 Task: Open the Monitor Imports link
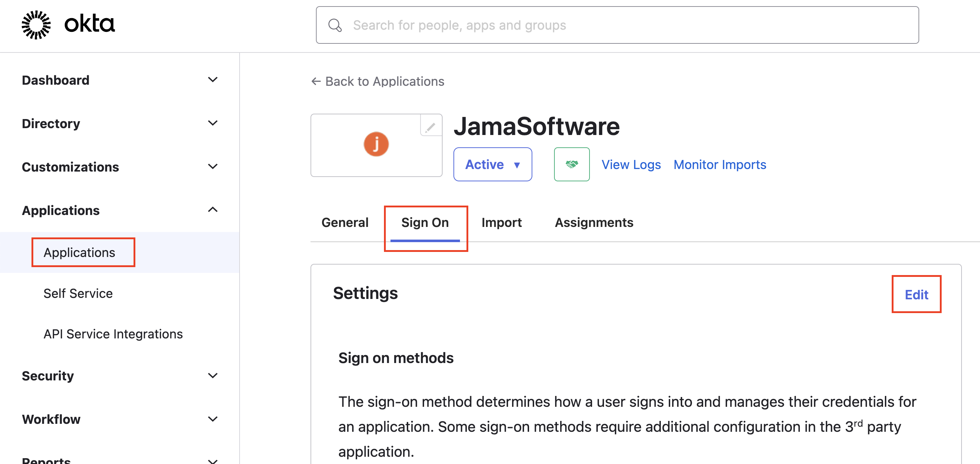tap(719, 164)
